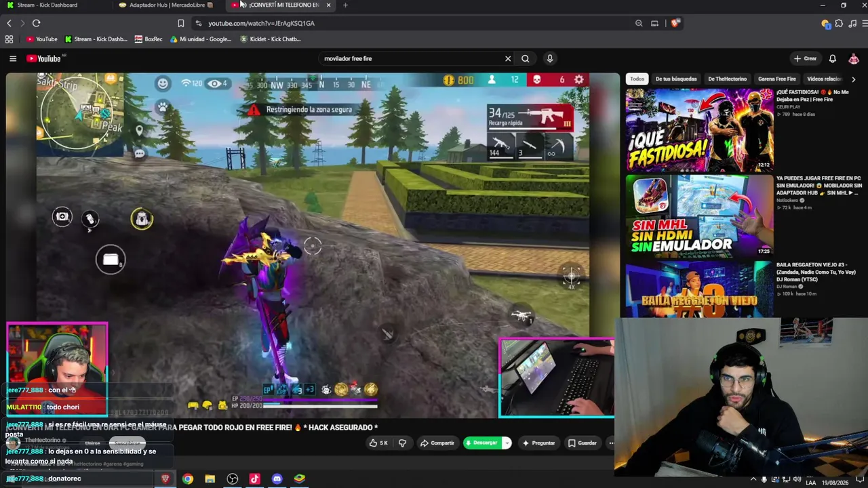Show more filter chips with the arrow

[x=853, y=79]
